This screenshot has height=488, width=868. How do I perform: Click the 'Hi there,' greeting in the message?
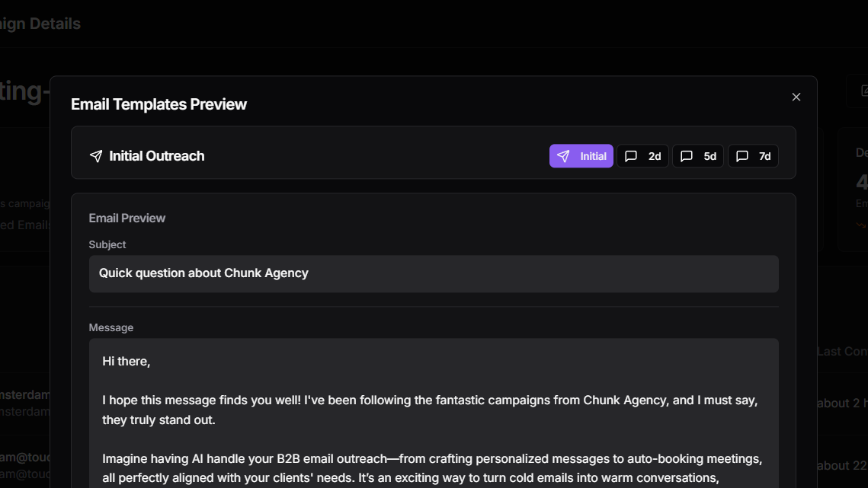127,361
